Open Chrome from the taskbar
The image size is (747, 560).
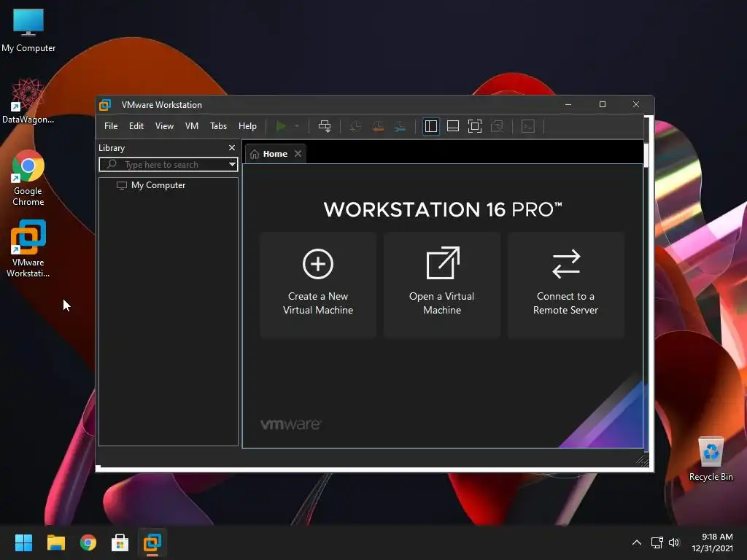pos(88,542)
